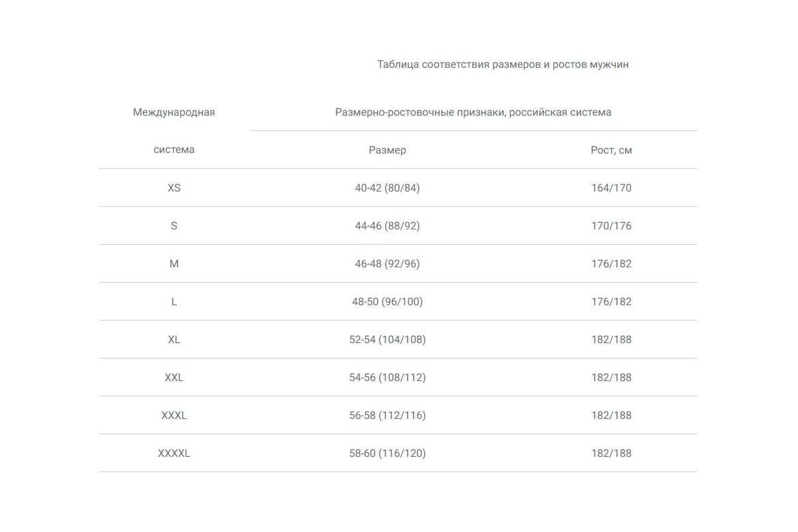
Task: Click the S international size cell
Action: click(174, 226)
